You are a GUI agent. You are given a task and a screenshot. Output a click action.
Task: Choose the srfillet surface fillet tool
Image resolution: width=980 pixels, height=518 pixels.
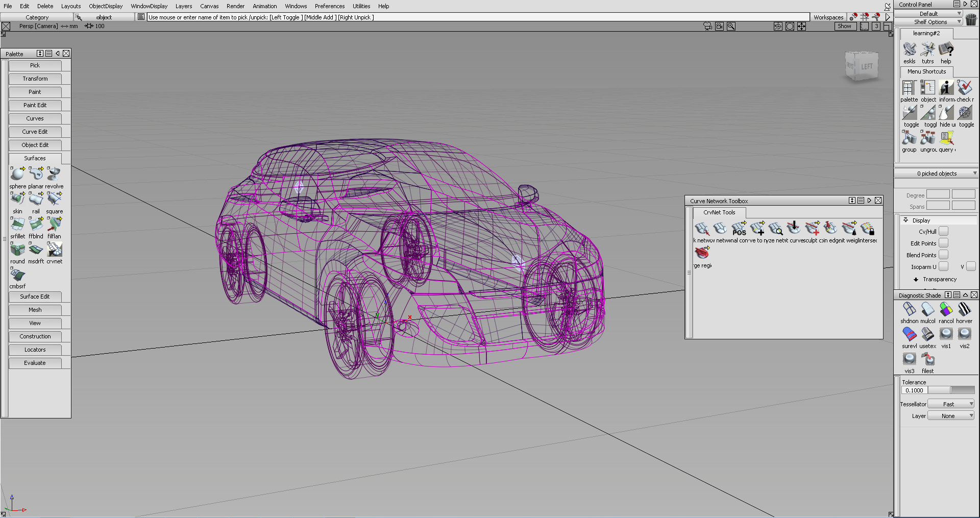pos(17,224)
